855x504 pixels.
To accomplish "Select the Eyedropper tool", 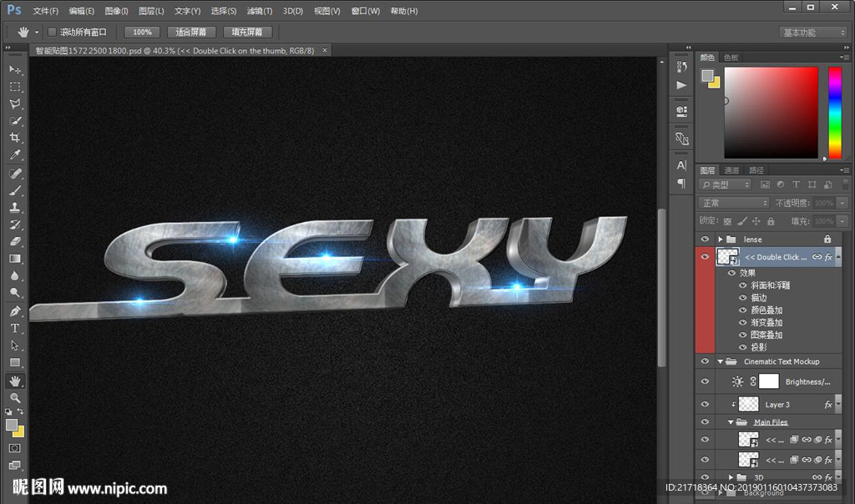I will (15, 156).
